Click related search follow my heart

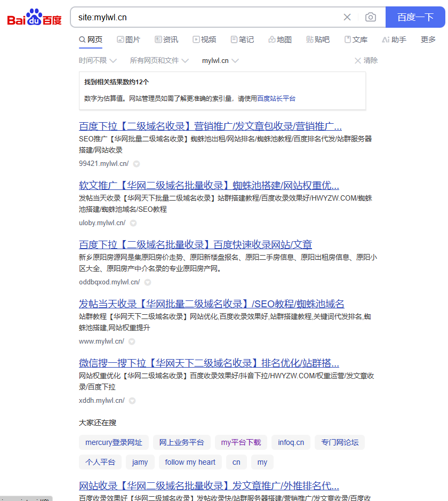click(x=190, y=462)
